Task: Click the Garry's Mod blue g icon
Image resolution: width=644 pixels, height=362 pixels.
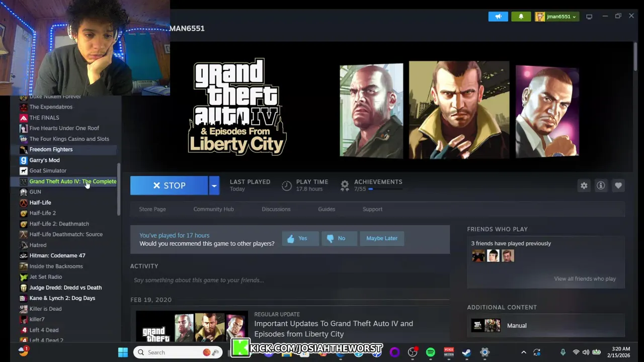Action: pos(23,160)
